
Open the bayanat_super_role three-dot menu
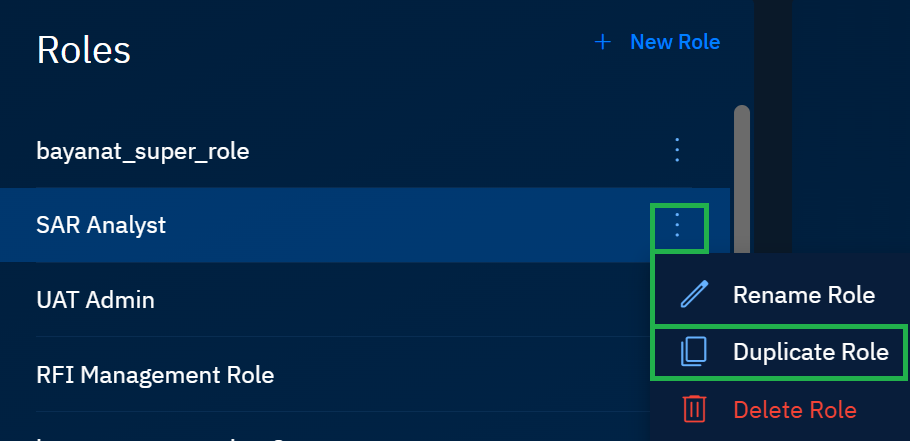click(x=677, y=151)
